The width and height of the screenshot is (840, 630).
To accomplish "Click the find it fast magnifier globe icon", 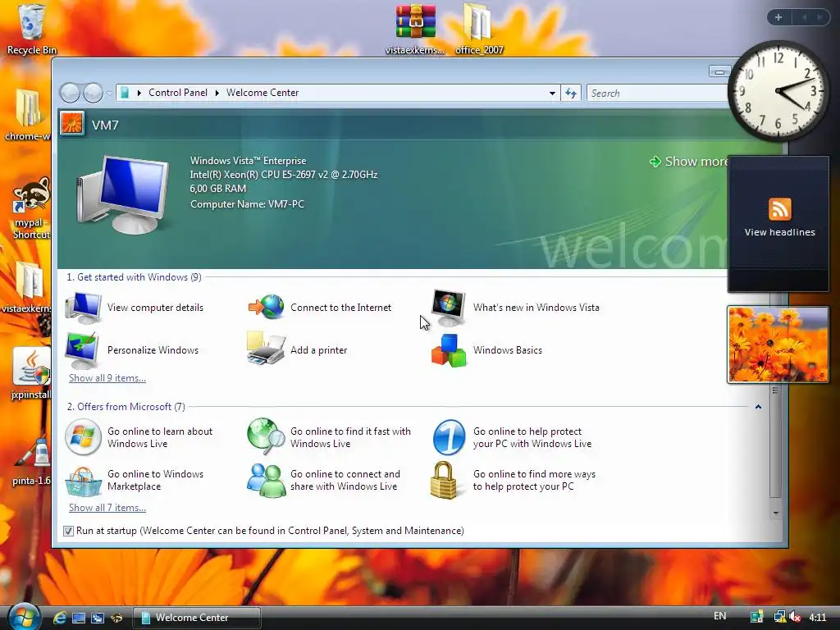I will (267, 436).
